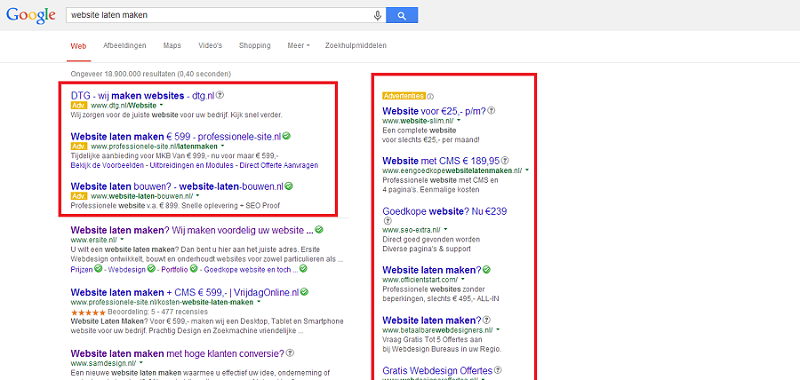
Task: Click the blue magnifier search button
Action: [402, 15]
